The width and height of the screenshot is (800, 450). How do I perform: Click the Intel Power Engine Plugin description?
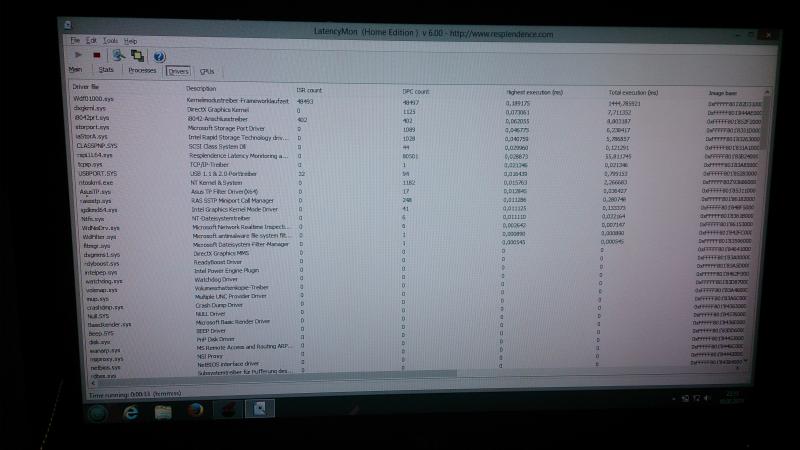[227, 270]
